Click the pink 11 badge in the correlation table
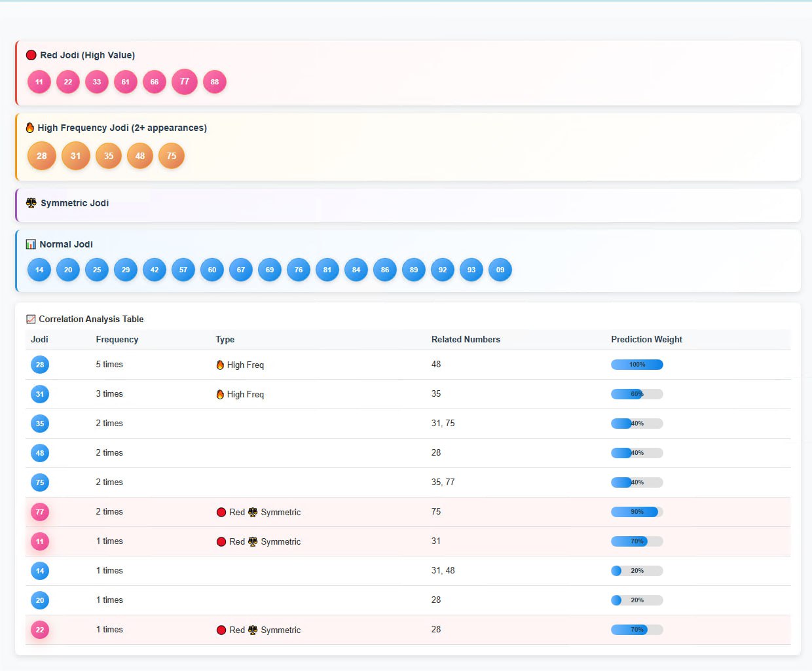812x671 pixels. (x=40, y=541)
